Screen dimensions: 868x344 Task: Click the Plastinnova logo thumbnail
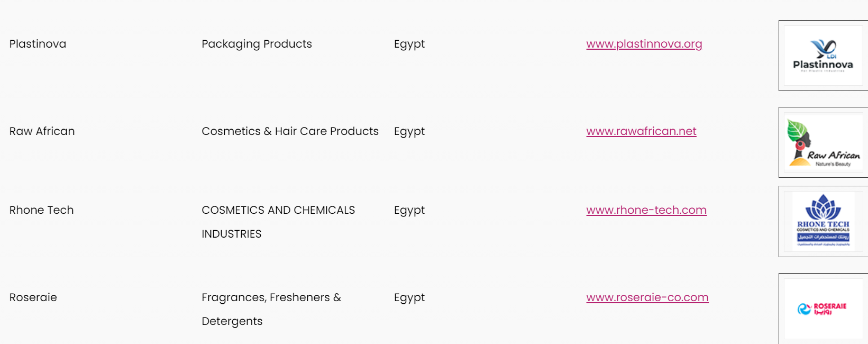(823, 56)
